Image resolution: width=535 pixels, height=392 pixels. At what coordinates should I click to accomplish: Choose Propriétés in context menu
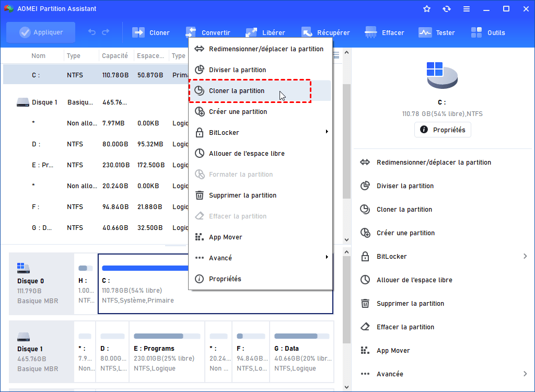[x=260, y=279]
